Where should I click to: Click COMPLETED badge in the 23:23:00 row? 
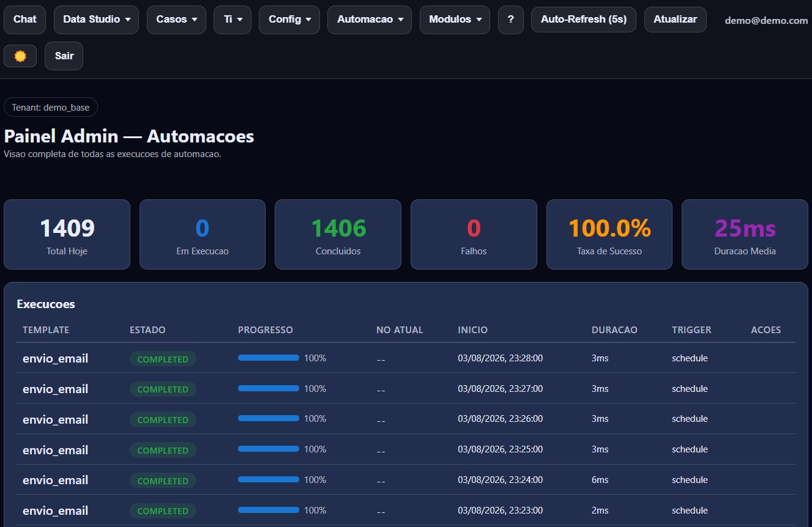(x=163, y=510)
